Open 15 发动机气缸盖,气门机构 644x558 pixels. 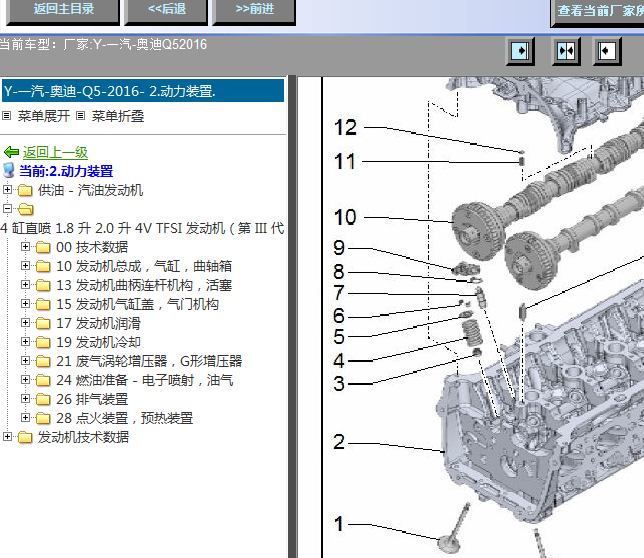(x=137, y=304)
